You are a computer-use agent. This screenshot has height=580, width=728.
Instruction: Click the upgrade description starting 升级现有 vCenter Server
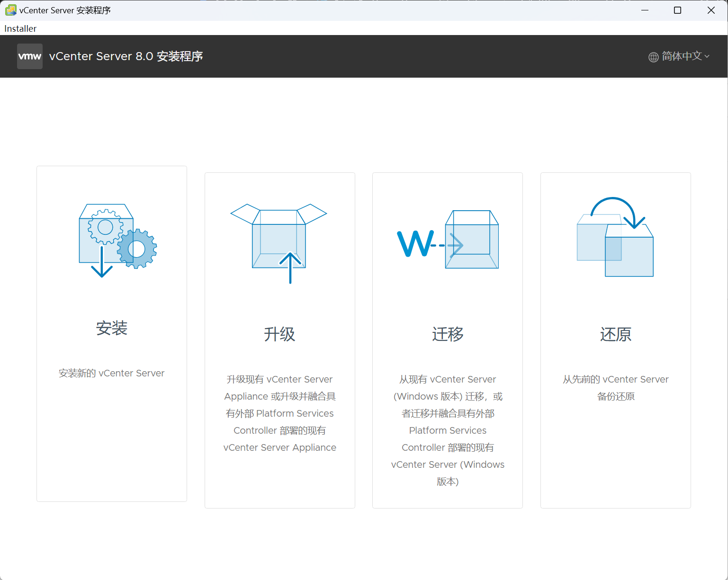point(280,413)
